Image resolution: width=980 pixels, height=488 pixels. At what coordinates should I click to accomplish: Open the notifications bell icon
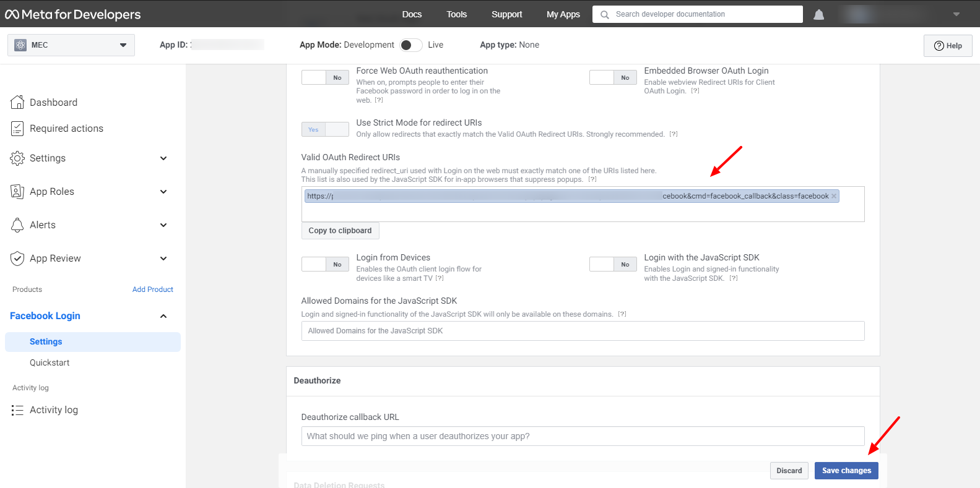coord(818,14)
